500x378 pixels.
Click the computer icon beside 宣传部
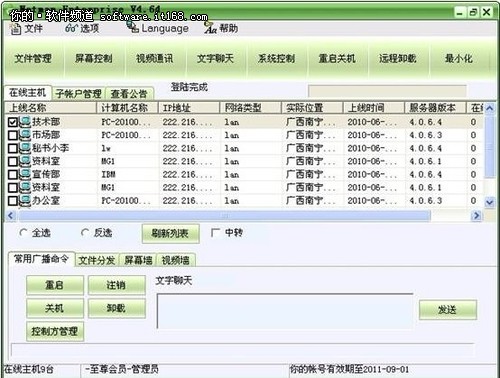[25, 174]
